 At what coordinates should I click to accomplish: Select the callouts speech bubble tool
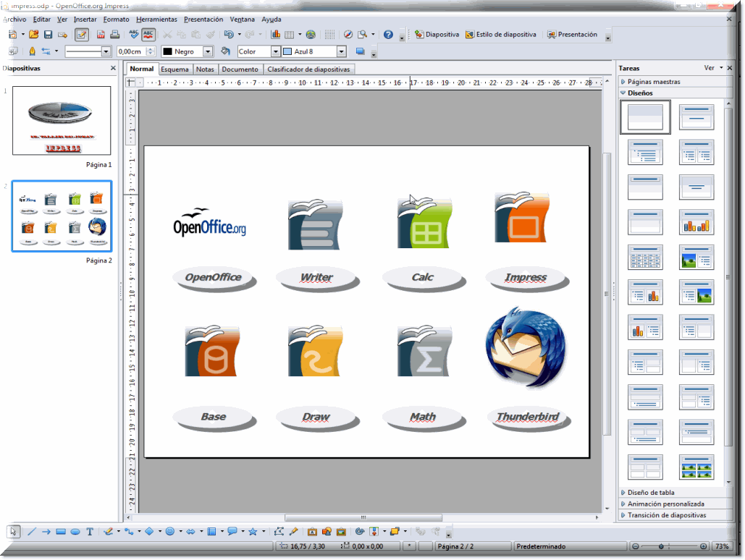(232, 532)
